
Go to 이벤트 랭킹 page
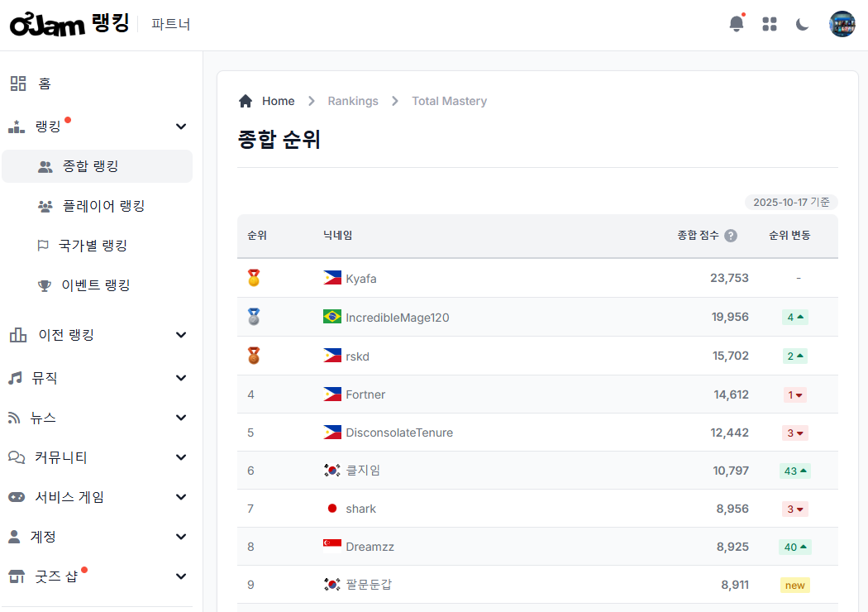(95, 285)
